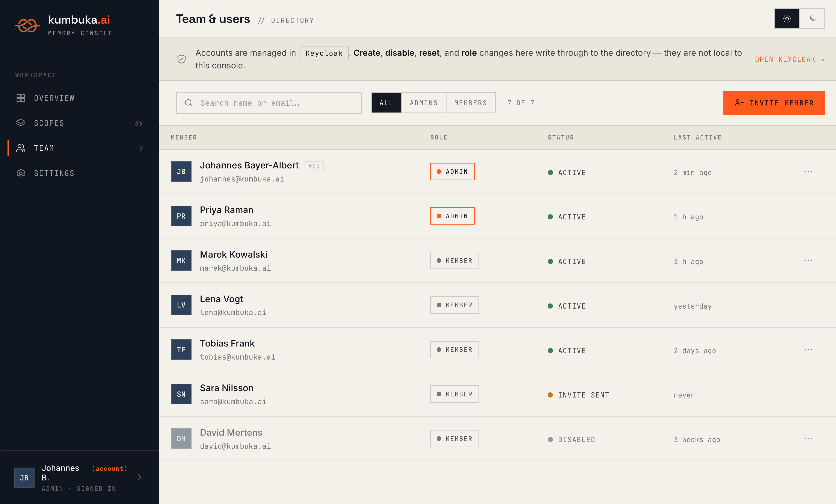Open Settings in the sidebar
Viewport: 836px width, 504px height.
pos(79,173)
